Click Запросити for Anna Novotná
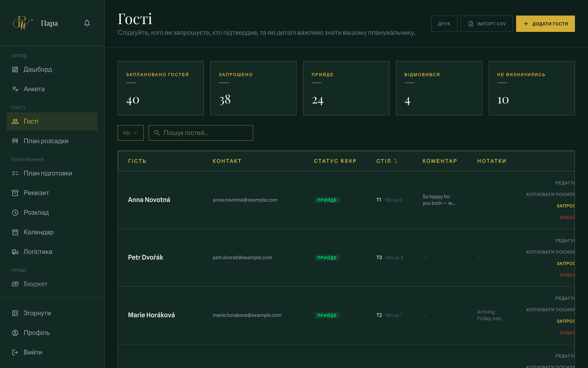This screenshot has width=588, height=368. click(566, 206)
